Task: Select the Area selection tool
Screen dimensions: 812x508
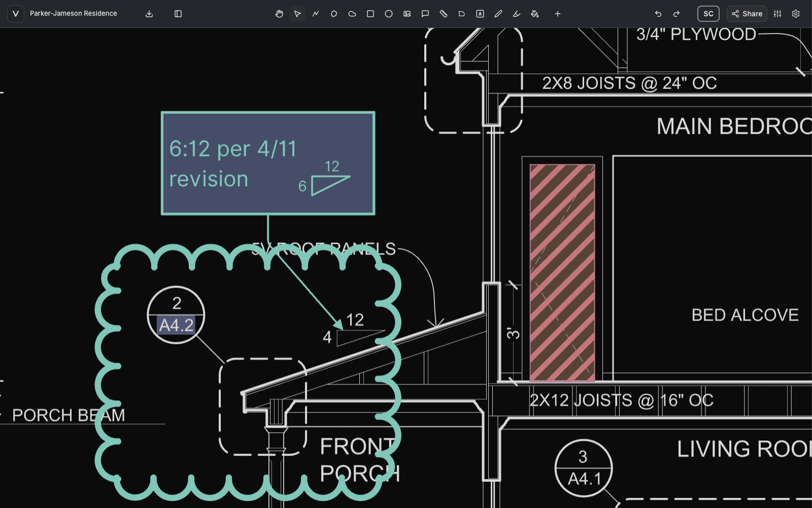Action: pyautogui.click(x=462, y=14)
